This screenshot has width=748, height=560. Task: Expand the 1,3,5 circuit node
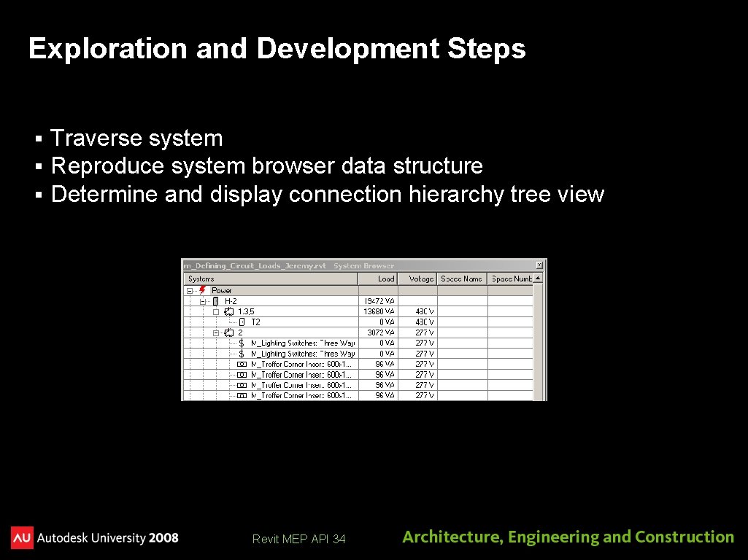[x=215, y=311]
